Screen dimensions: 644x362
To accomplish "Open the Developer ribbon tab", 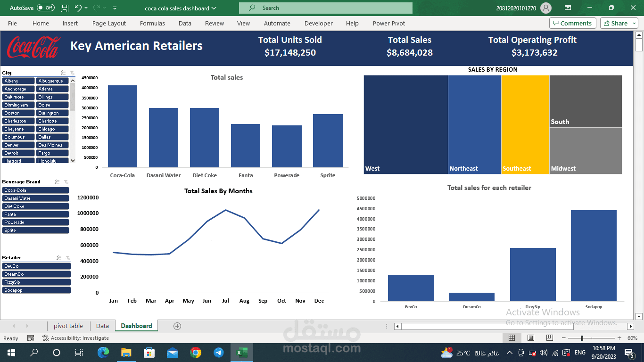I will (318, 23).
